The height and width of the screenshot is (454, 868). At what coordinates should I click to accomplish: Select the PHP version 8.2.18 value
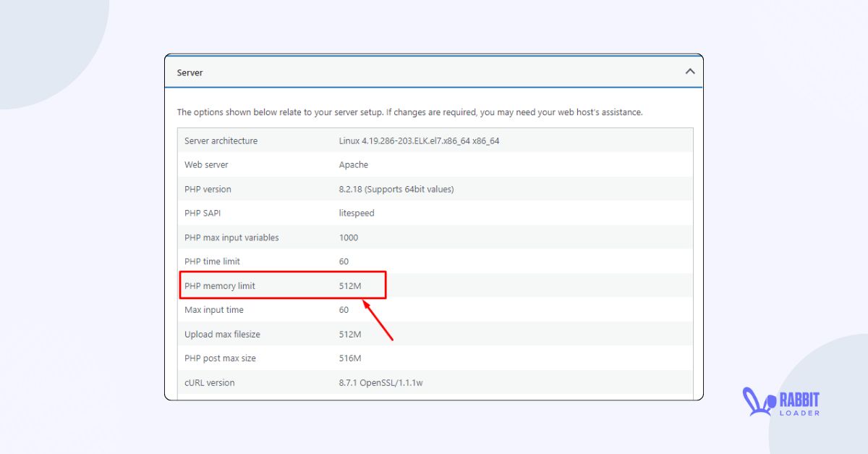click(x=394, y=189)
